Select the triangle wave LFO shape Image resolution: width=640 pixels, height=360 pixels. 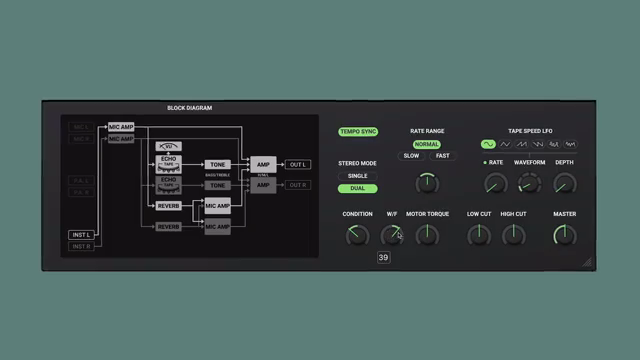tap(505, 144)
